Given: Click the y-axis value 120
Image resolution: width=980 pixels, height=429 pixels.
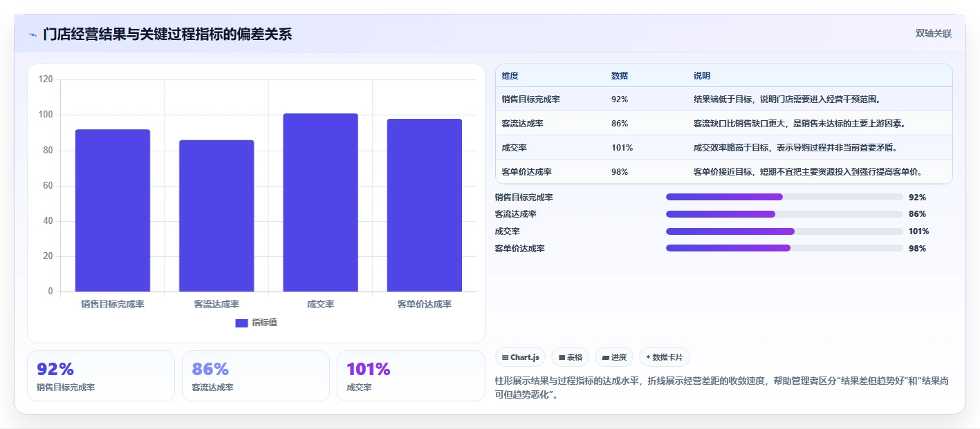Looking at the screenshot, I should (x=46, y=79).
